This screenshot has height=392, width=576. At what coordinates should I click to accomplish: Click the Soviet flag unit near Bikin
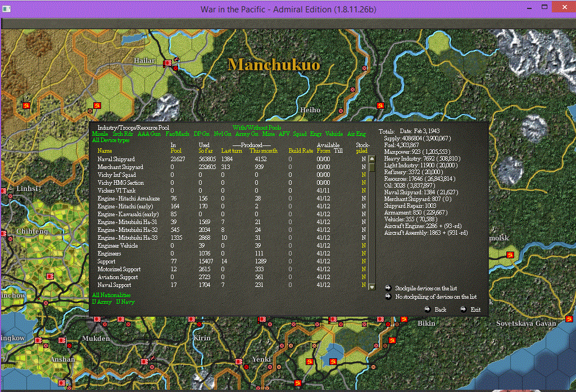click(x=403, y=319)
